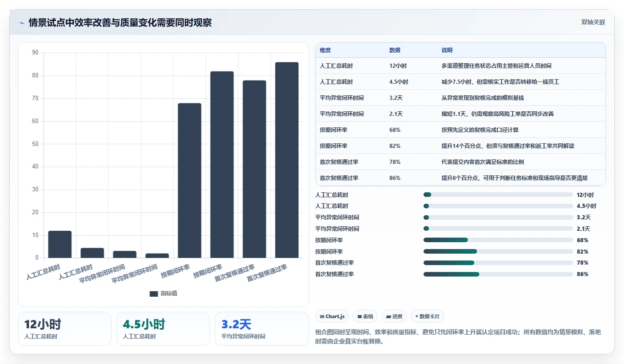Click the 3.2天 progress bar
Screen dimensions: 624x364
tap(498, 217)
